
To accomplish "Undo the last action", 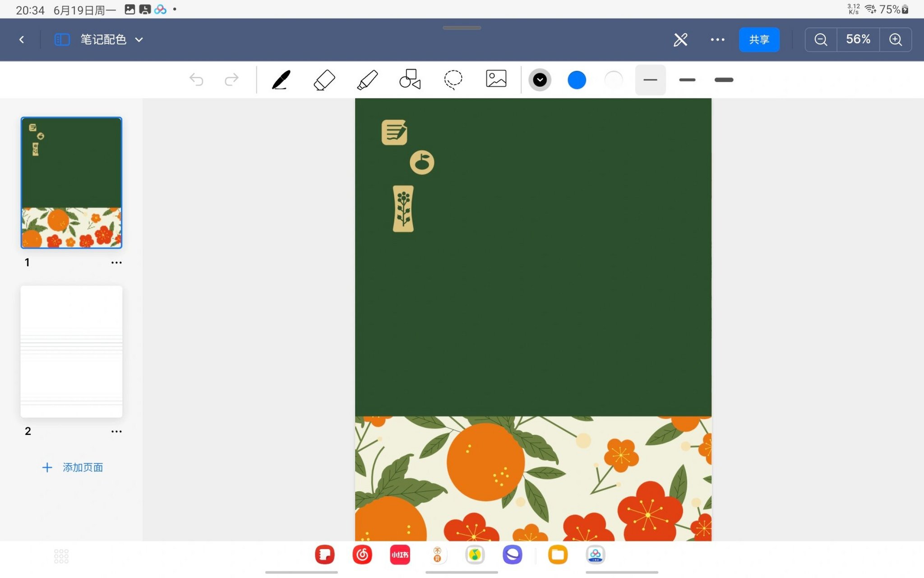I will click(196, 79).
